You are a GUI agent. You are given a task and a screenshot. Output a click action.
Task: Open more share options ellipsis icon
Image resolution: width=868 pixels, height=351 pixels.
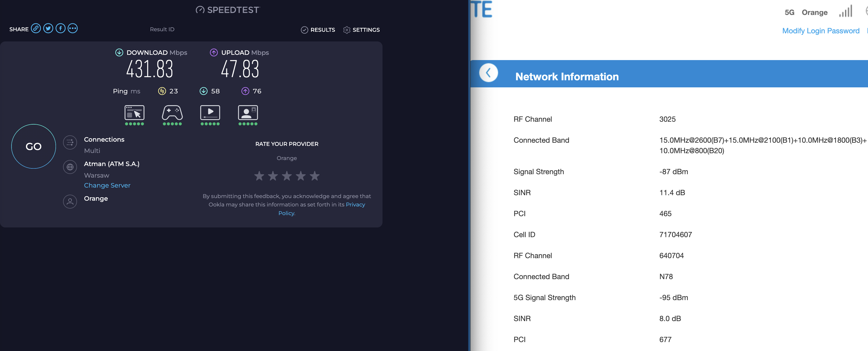click(x=73, y=29)
